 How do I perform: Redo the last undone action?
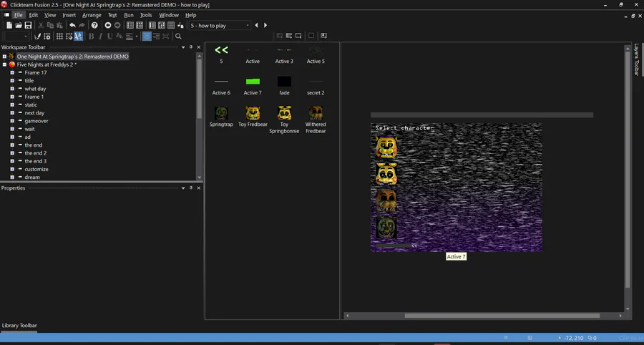[82, 26]
